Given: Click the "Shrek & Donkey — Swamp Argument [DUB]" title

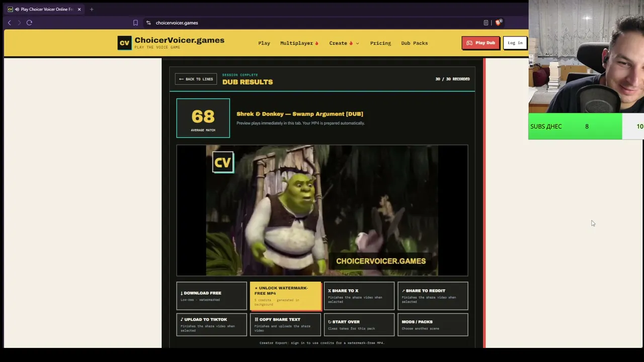Looking at the screenshot, I should point(300,114).
